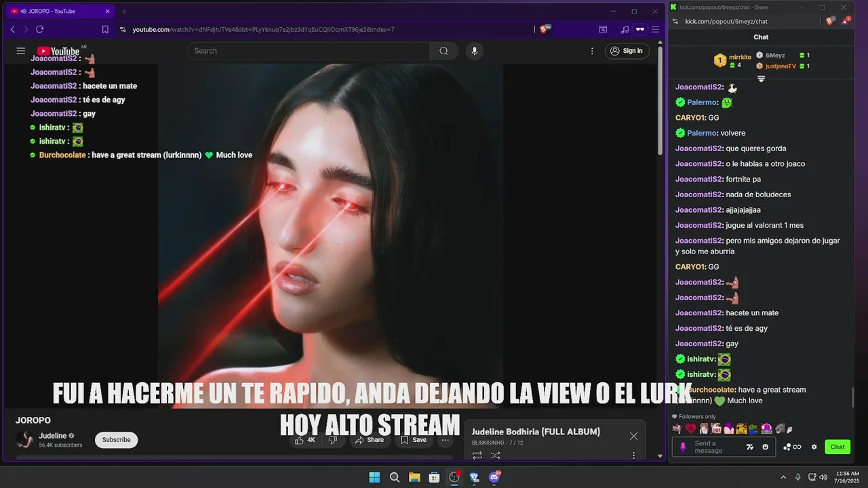The image size is (868, 488).
Task: Open playlist panel three-dot options menu
Action: point(633,455)
